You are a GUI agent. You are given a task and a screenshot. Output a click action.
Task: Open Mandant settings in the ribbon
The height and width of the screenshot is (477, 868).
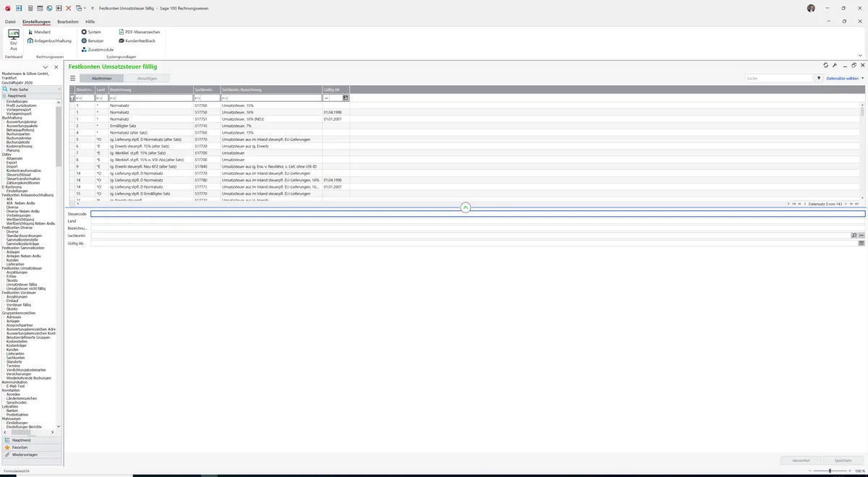39,33
